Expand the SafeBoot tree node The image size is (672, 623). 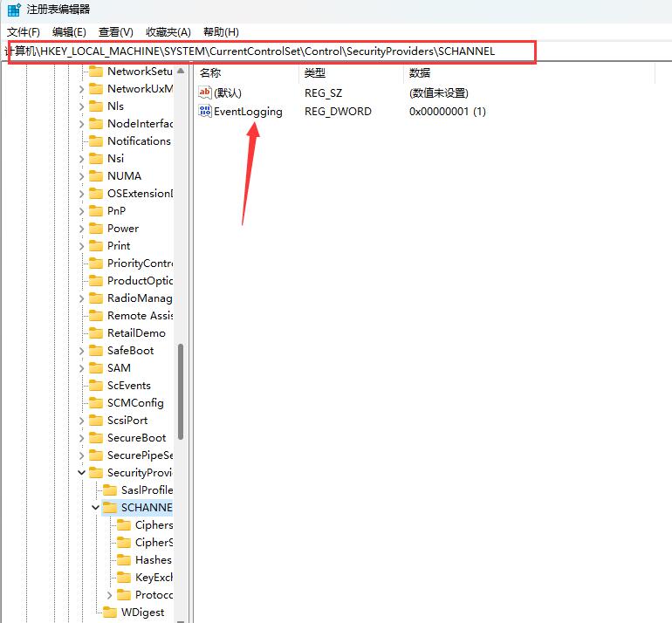pos(81,351)
